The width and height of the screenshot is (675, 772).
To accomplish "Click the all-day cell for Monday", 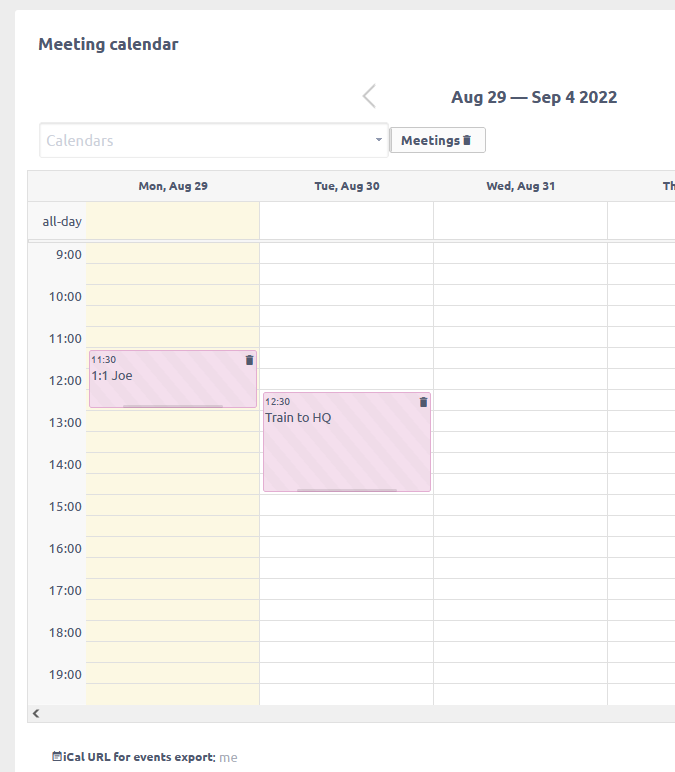I will point(173,221).
